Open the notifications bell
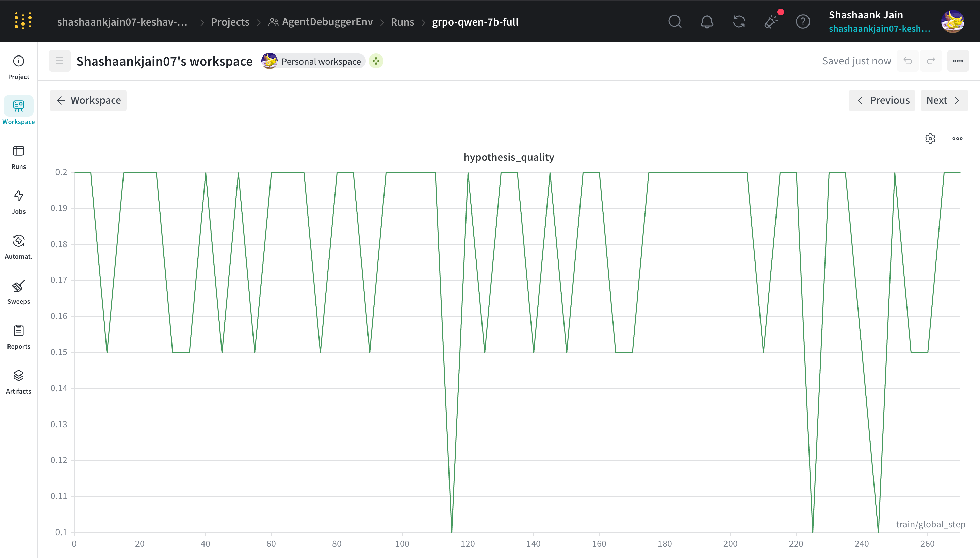The image size is (980, 558). pos(707,21)
